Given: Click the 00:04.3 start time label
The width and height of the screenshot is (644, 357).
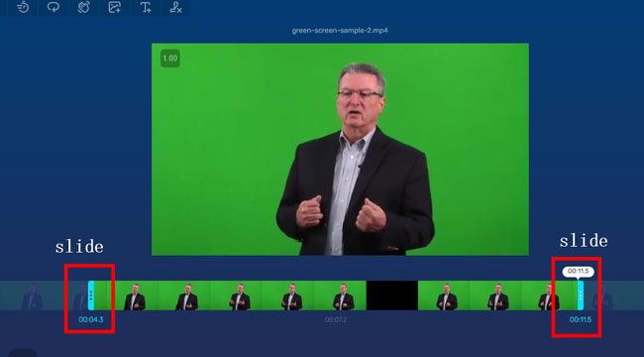Looking at the screenshot, I should click(91, 319).
